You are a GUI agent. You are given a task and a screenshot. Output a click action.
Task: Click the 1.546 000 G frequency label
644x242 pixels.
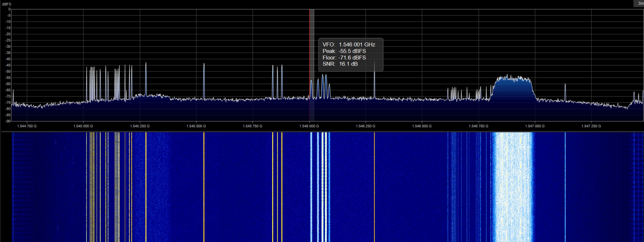pos(309,126)
